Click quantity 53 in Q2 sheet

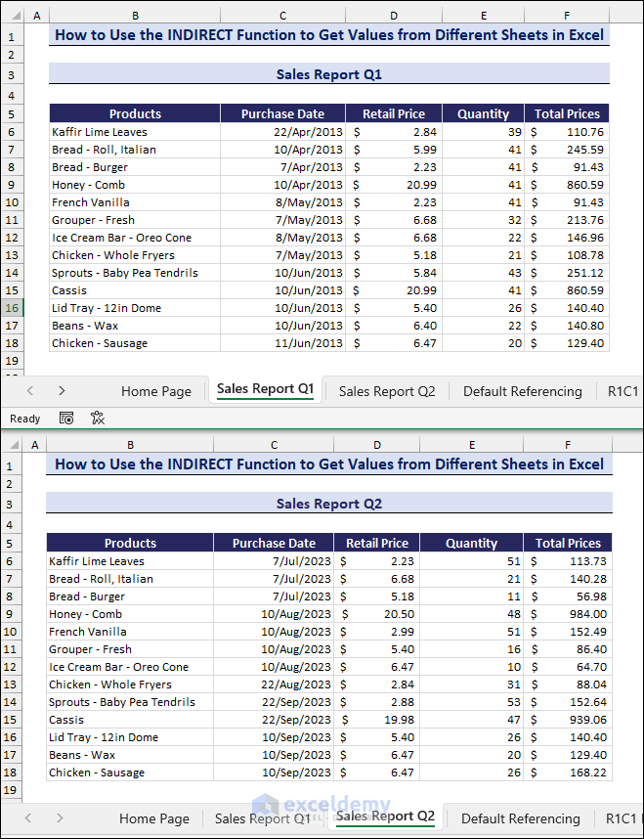(x=472, y=702)
